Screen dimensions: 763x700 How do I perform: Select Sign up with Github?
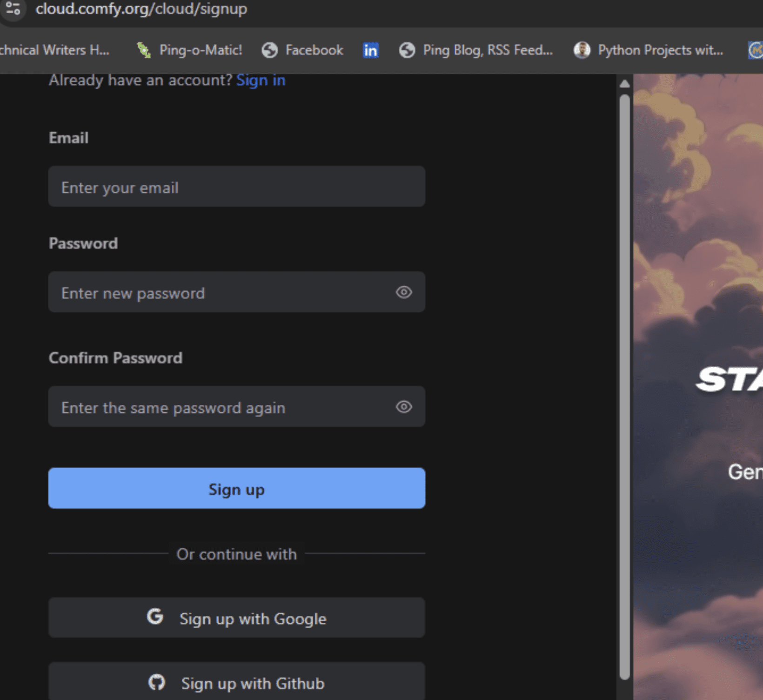(236, 683)
